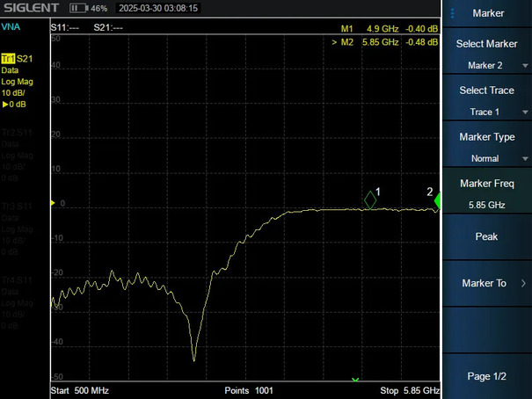Screen dimensions: 532x399
Task: Click the S11:--- readout at top
Action: coord(65,28)
